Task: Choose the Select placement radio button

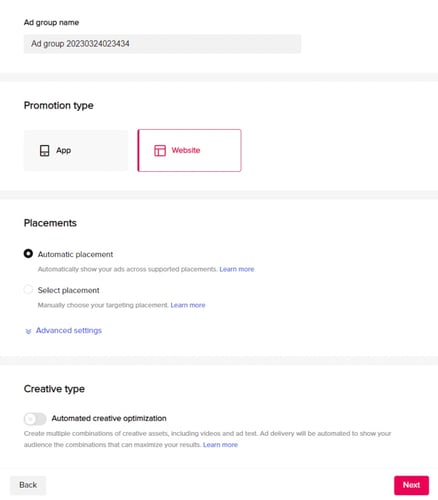Action: click(28, 289)
